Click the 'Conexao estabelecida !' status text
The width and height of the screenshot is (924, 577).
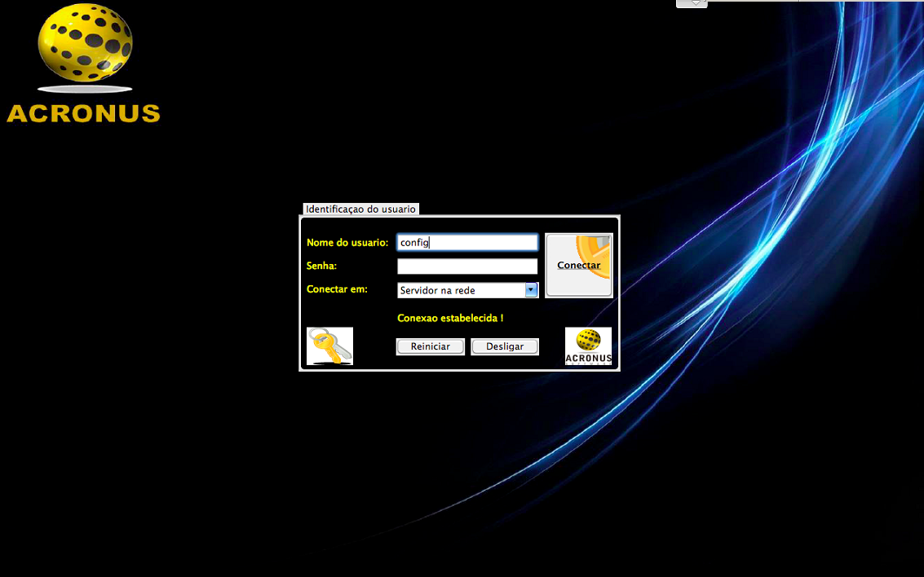450,318
